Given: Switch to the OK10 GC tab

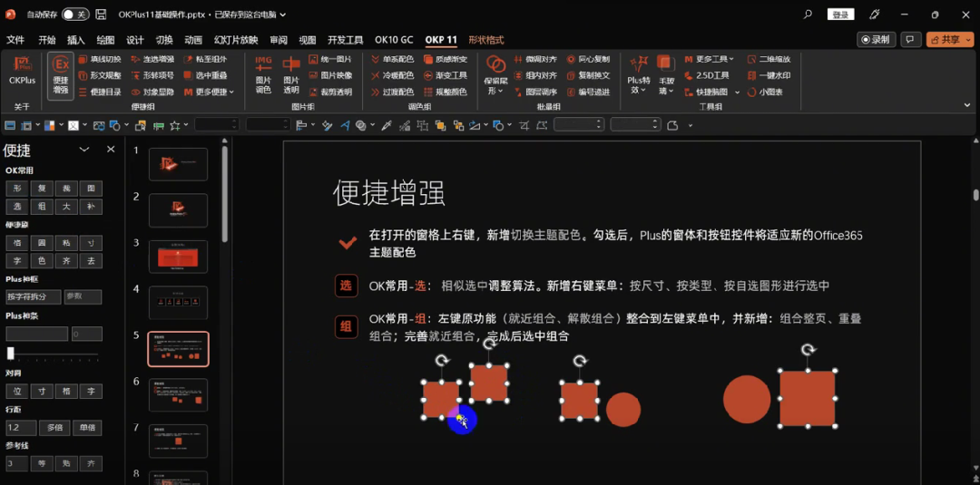Looking at the screenshot, I should pyautogui.click(x=394, y=40).
